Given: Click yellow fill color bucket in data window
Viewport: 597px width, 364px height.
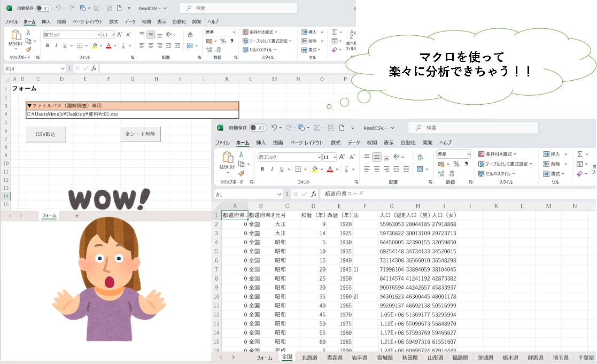Looking at the screenshot, I should pyautogui.click(x=314, y=169).
